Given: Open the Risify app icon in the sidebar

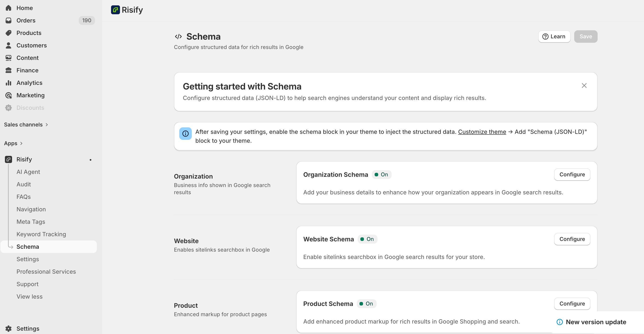Looking at the screenshot, I should [8, 159].
